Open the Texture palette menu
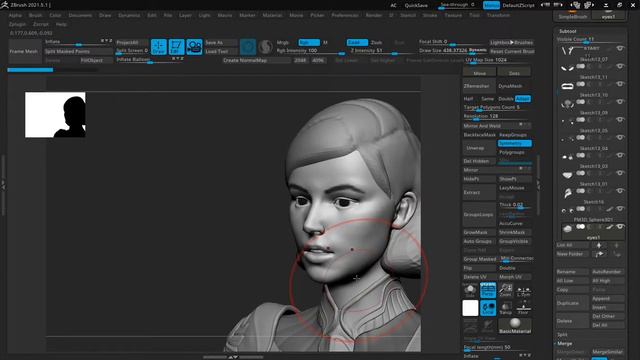 coord(453,15)
